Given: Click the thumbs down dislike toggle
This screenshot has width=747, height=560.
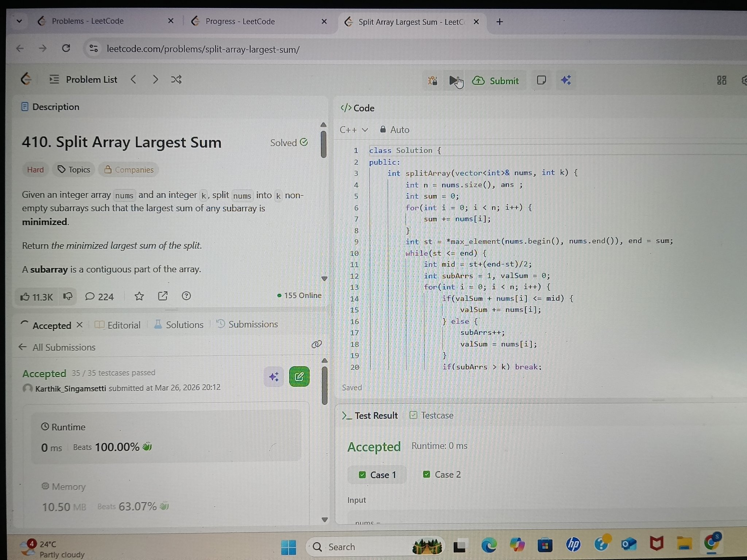Looking at the screenshot, I should coord(68,296).
